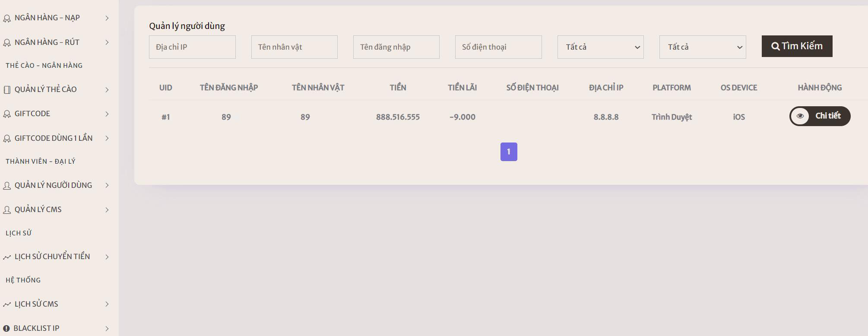Click the Tìm Kiếm search button
Screen dimensions: 868x336
(797, 46)
